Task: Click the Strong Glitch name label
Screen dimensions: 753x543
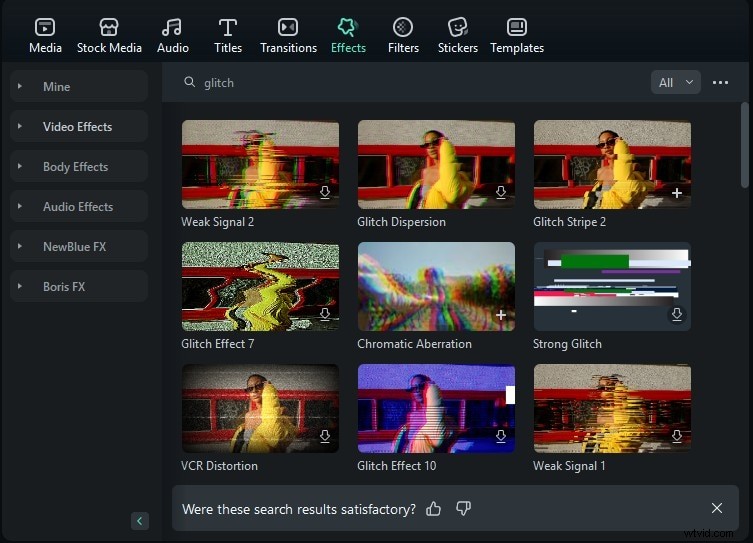Action: [567, 344]
